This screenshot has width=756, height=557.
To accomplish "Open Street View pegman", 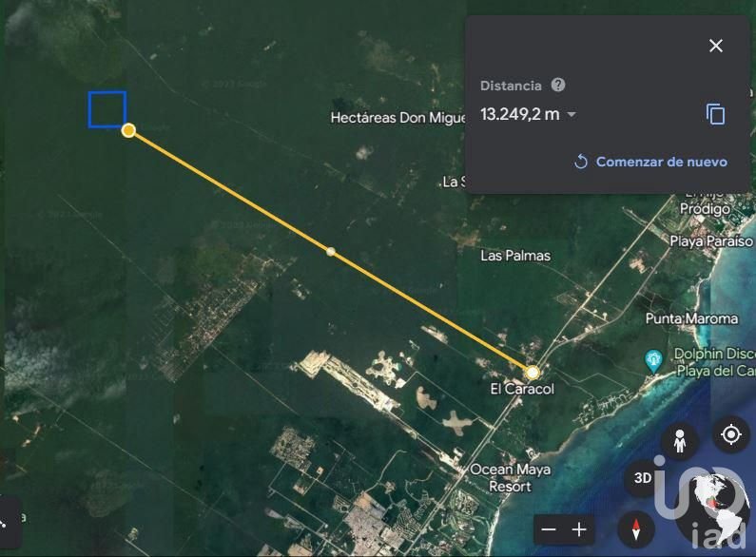I will pyautogui.click(x=680, y=440).
